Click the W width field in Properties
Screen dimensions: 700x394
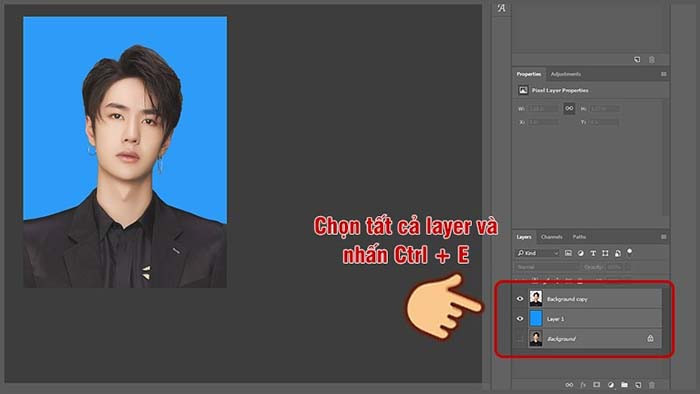(543, 109)
